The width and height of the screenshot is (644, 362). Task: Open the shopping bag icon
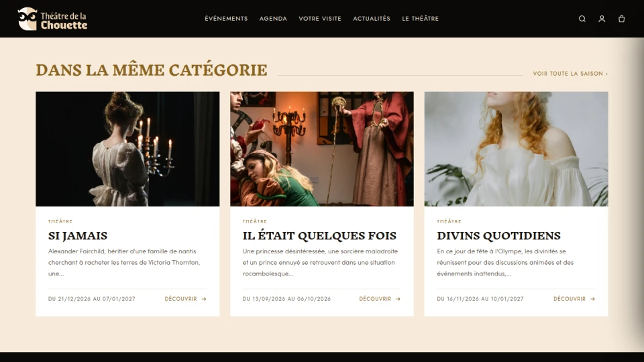[x=621, y=19]
